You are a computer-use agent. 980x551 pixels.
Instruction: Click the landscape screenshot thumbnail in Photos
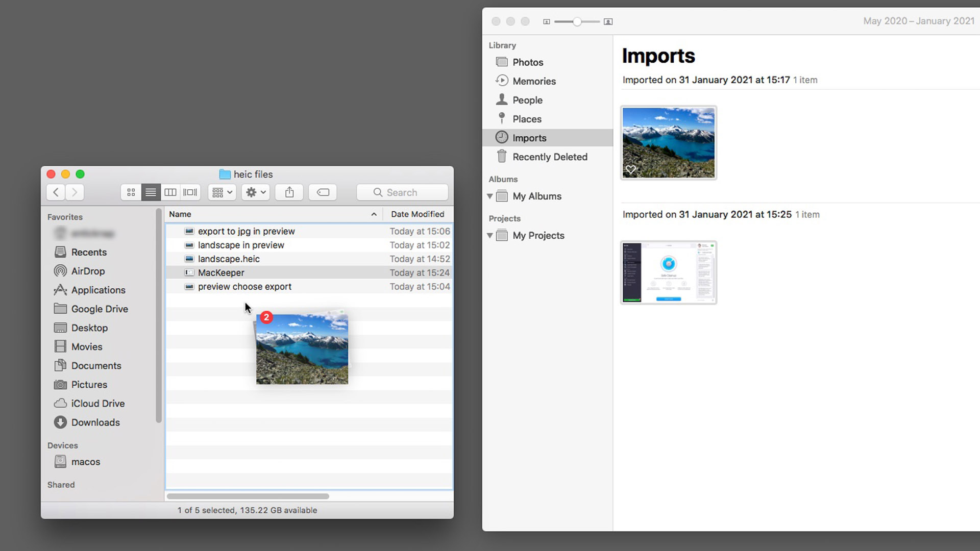(x=668, y=141)
